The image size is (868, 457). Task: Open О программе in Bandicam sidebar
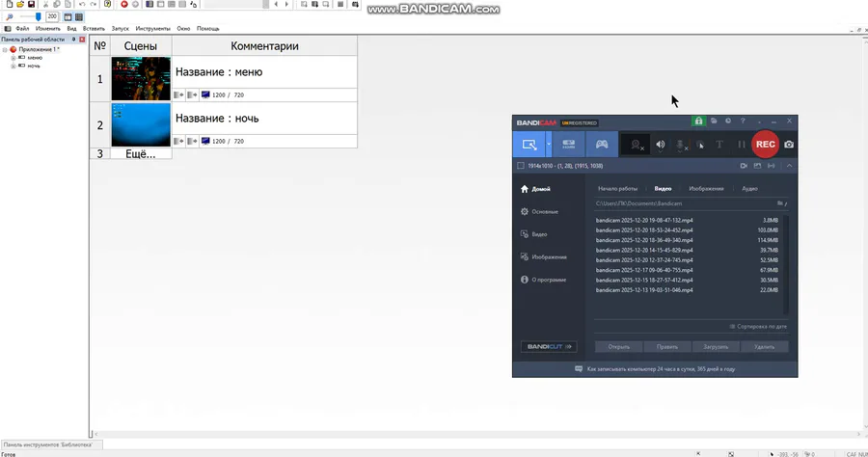pyautogui.click(x=543, y=280)
